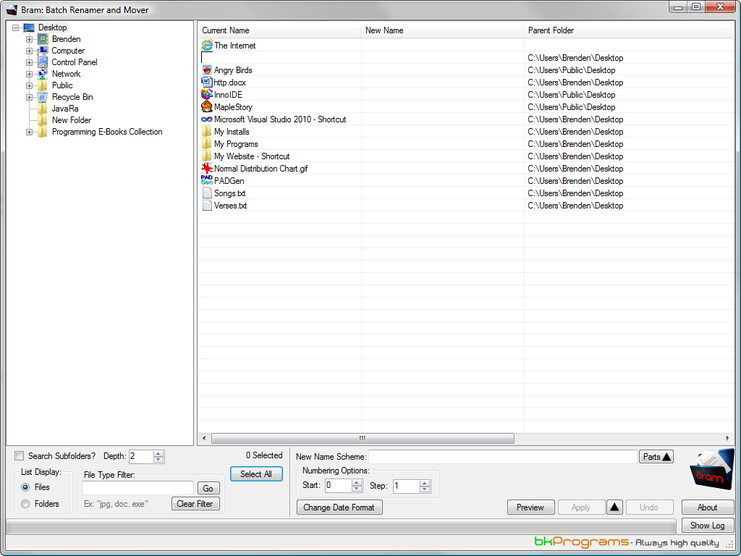Enable the Search Subfolders checkbox
The image size is (741, 556).
pyautogui.click(x=19, y=456)
